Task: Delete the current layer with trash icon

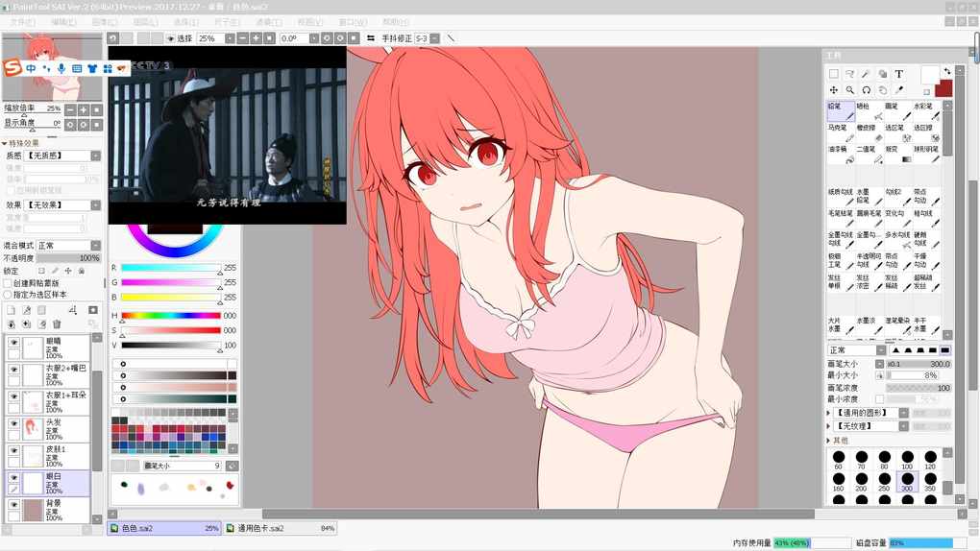Action: (x=57, y=324)
